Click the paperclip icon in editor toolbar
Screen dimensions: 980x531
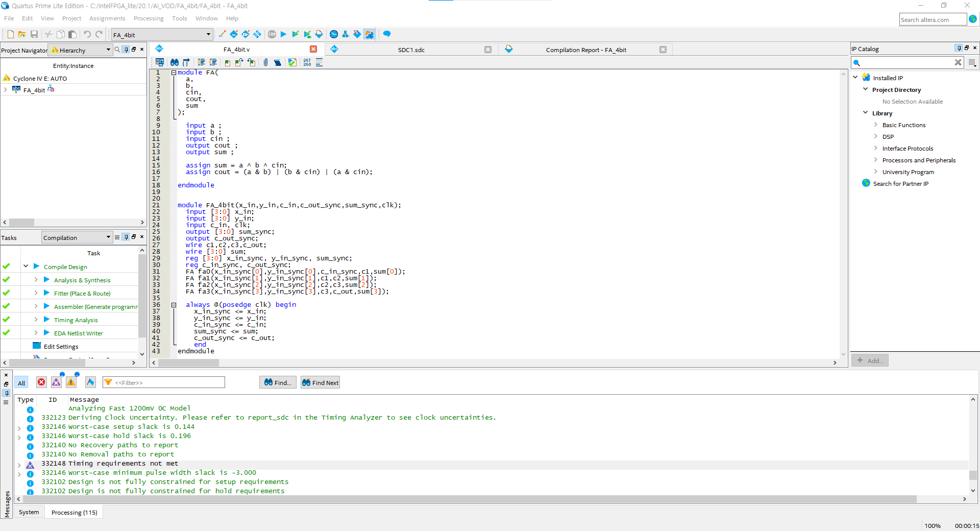(x=265, y=62)
